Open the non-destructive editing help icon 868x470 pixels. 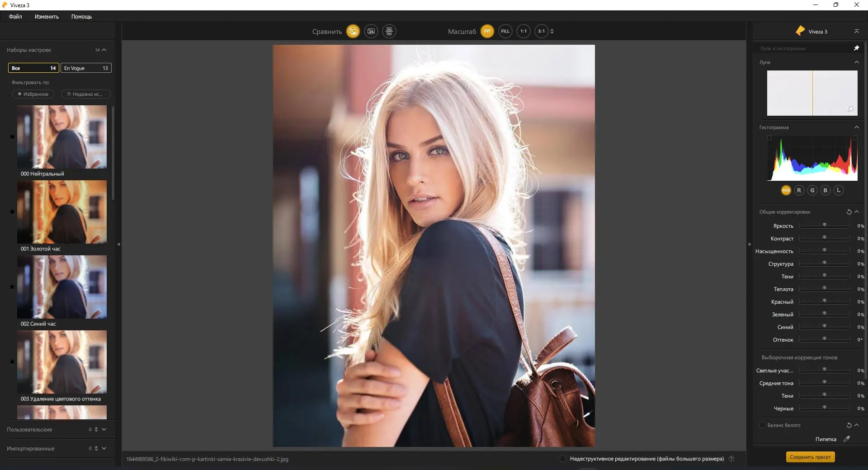coord(731,459)
